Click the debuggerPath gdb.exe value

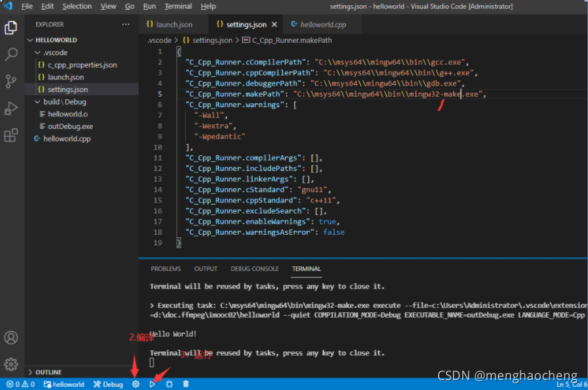click(x=386, y=84)
